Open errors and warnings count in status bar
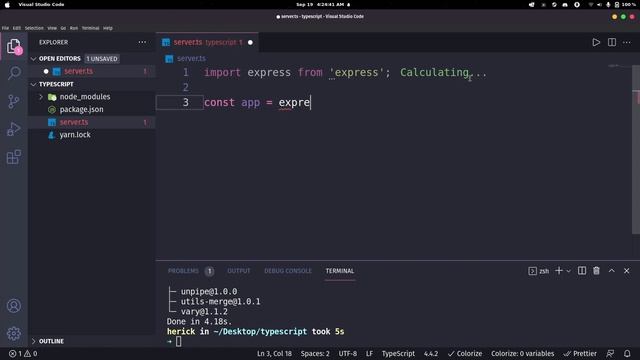The image size is (640, 360). (23, 353)
